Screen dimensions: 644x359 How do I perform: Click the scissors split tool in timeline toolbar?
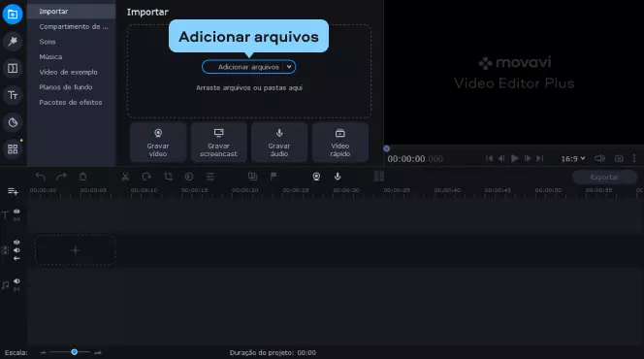(x=125, y=177)
